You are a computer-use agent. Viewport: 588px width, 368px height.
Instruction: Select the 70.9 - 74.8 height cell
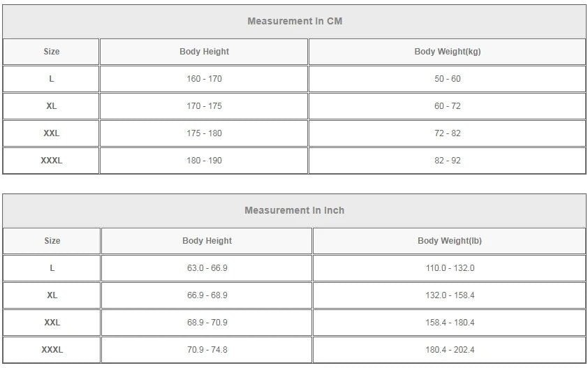[207, 349]
